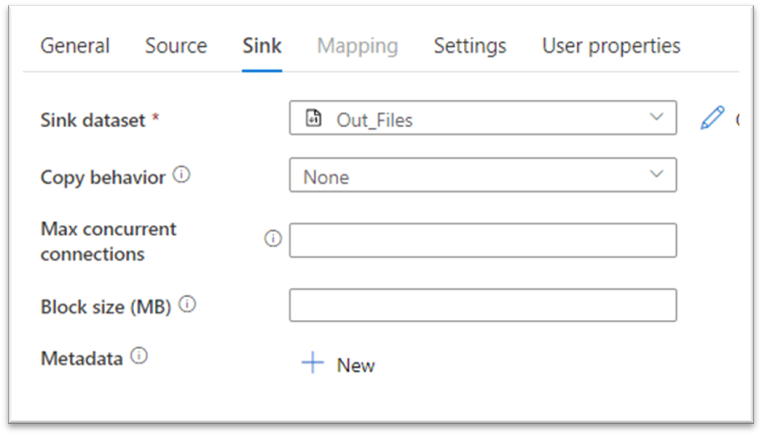Viewport: 763px width, 436px height.
Task: Click the Max concurrent connections info icon
Action: click(272, 239)
